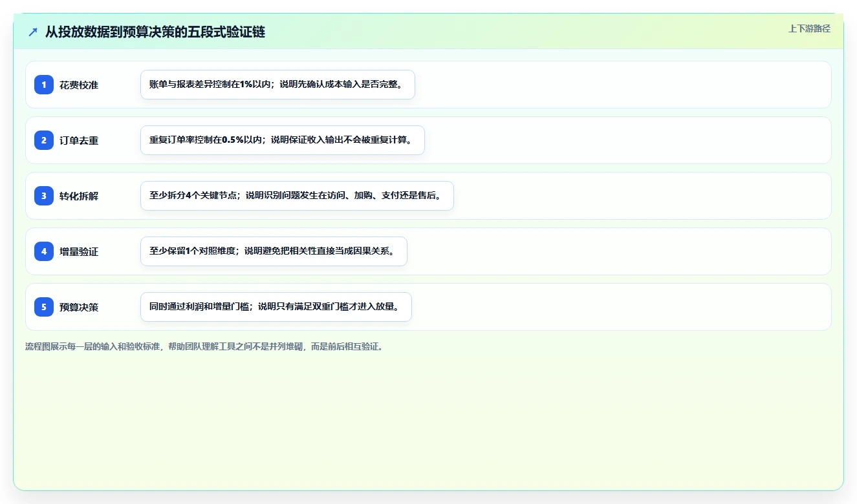This screenshot has height=504, width=857.
Task: Click the 花费校准 step label
Action: point(79,85)
